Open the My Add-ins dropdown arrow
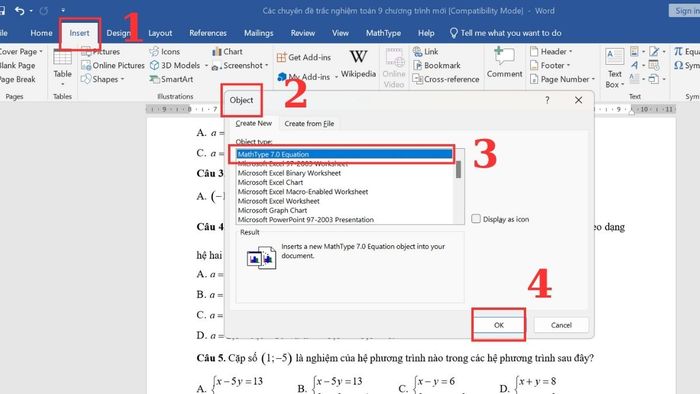Image resolution: width=700 pixels, height=394 pixels. point(336,77)
